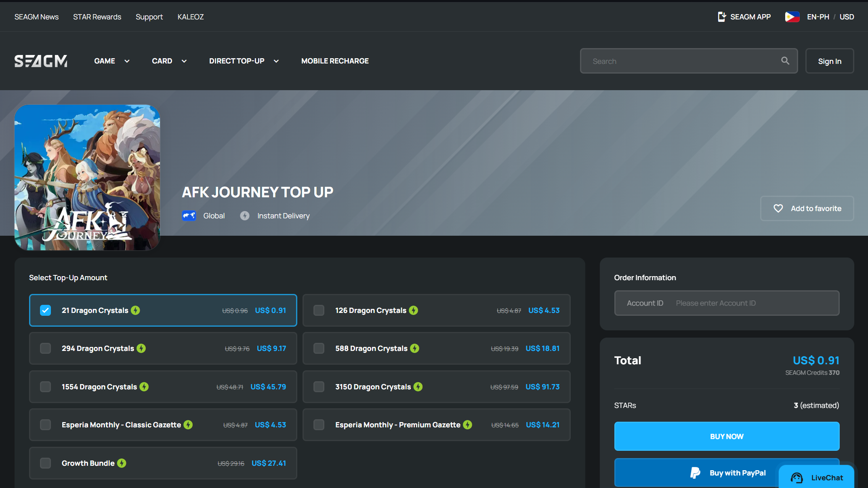Click the Sign In button

coord(830,61)
